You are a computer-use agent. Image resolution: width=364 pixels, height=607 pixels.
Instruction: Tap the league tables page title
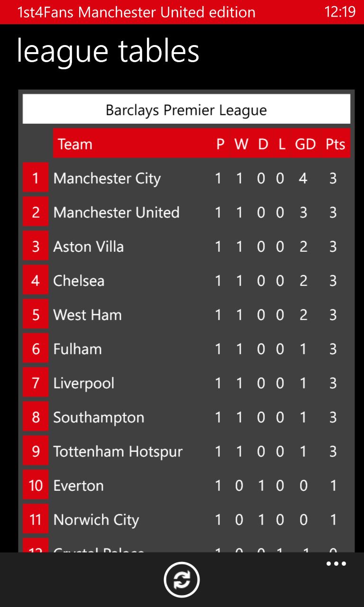coord(108,51)
